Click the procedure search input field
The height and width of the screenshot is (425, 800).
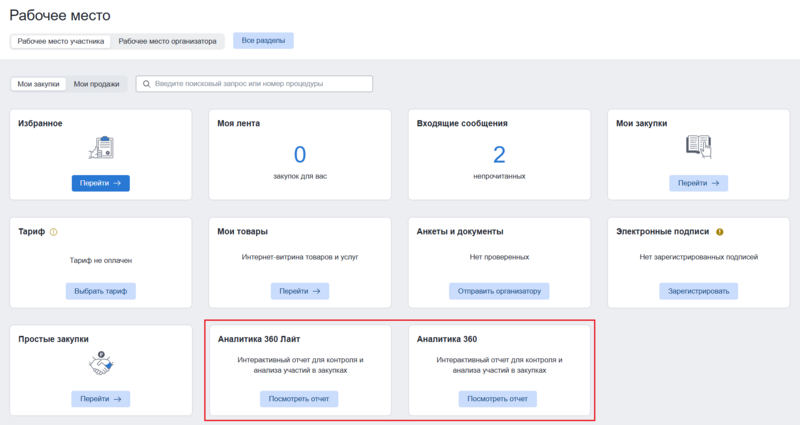260,84
